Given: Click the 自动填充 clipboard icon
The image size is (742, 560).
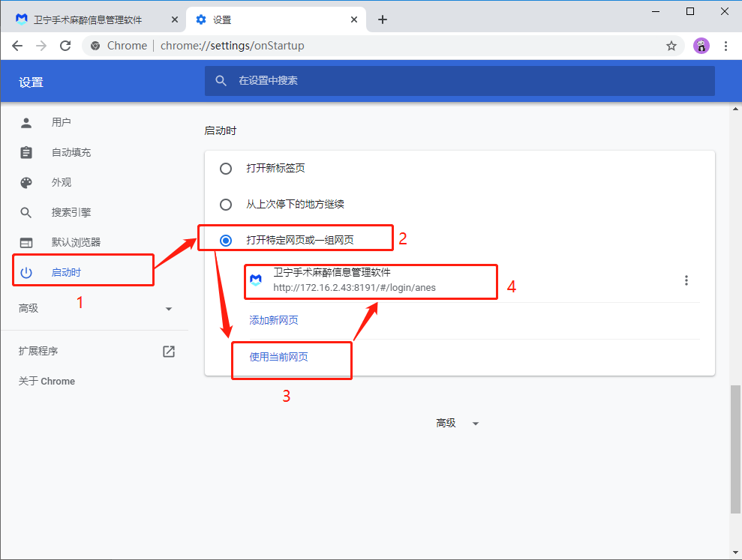Looking at the screenshot, I should (26, 152).
